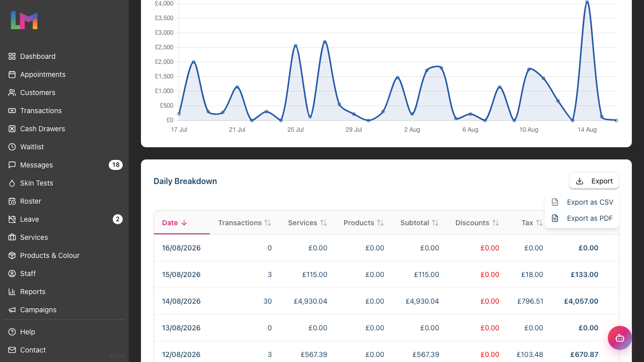
Task: Open the Reports section
Action: click(64, 292)
